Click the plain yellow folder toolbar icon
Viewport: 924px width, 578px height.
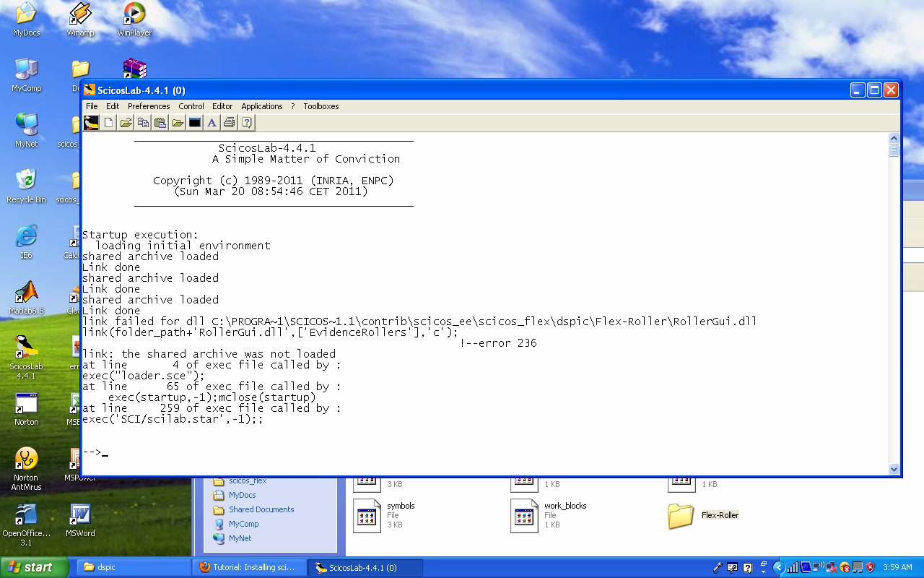point(178,123)
